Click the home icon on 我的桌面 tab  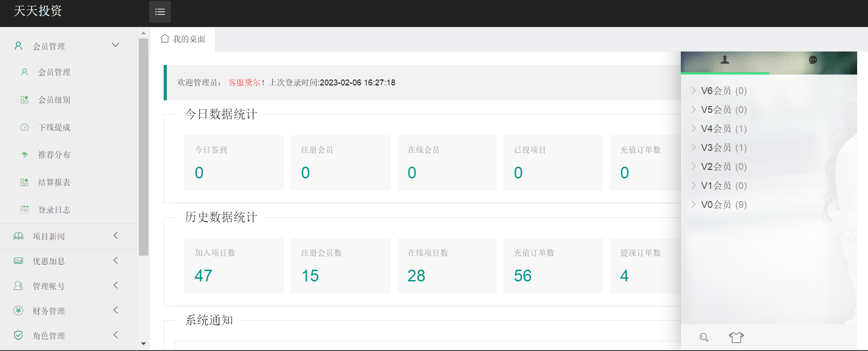point(165,38)
